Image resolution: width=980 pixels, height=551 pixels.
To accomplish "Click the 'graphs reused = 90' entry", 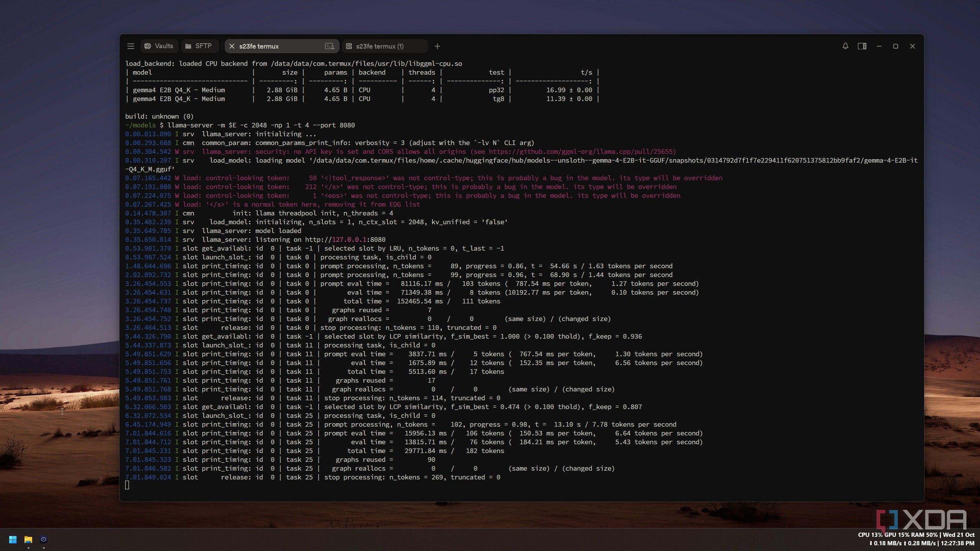I will (280, 460).
